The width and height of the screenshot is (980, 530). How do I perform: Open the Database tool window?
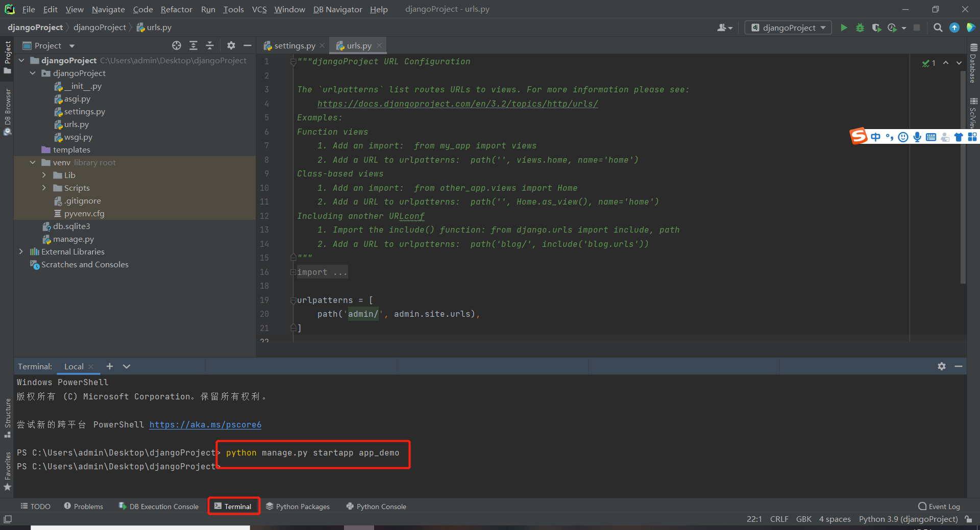[973, 63]
